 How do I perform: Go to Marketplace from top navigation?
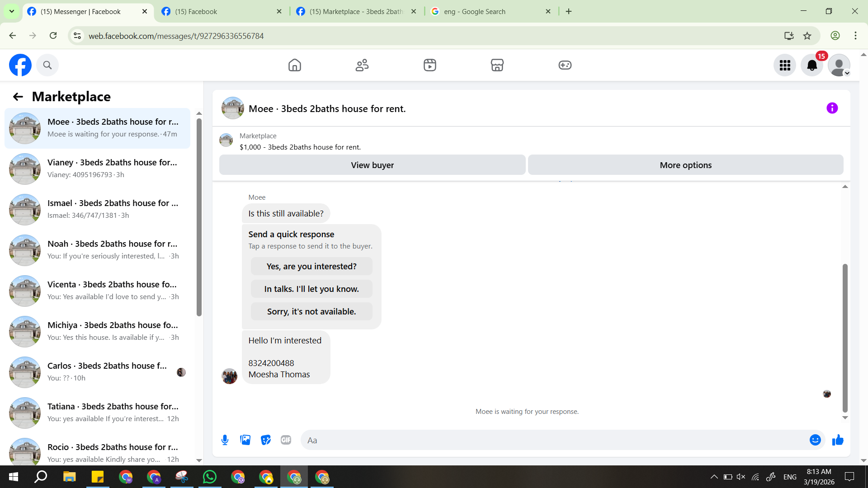[x=497, y=66]
